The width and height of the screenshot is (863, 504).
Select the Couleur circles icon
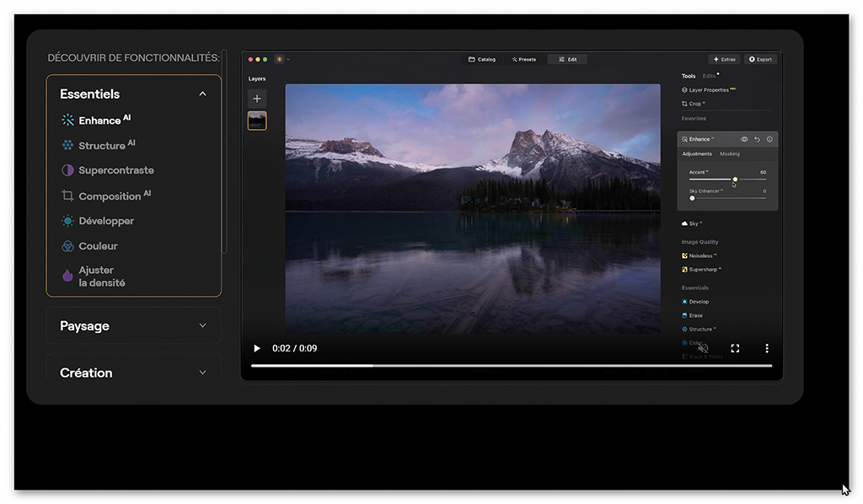(67, 246)
